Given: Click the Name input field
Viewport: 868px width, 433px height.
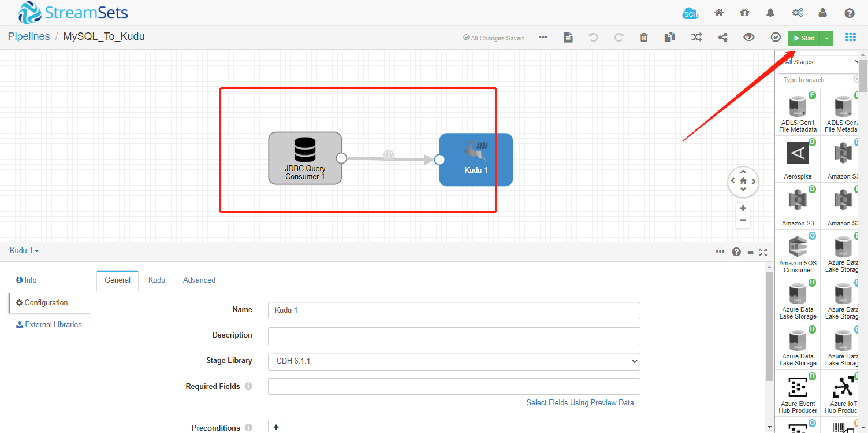Looking at the screenshot, I should (454, 310).
